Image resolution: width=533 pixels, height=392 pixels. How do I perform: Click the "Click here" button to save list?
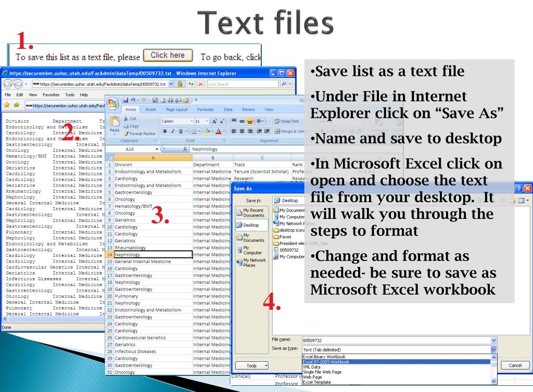168,55
